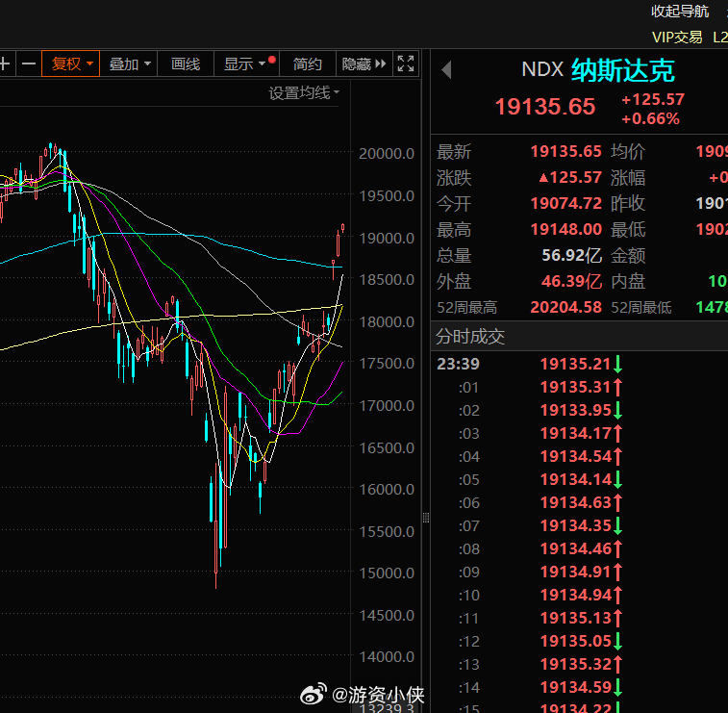The height and width of the screenshot is (713, 728).
Task: Select 总量 value 56.92亿
Action: tap(571, 256)
